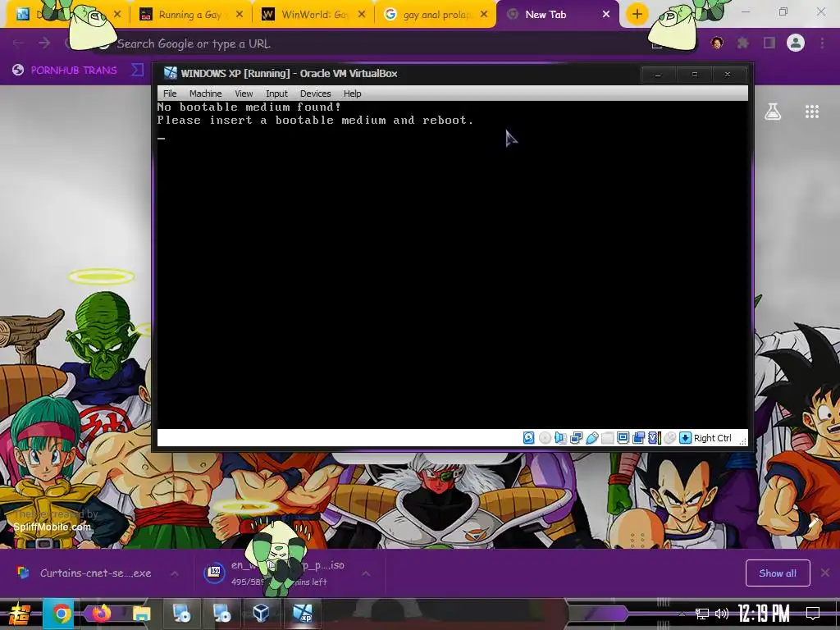Click the CPU virtualization V indicator
The image size is (840, 630).
654,438
